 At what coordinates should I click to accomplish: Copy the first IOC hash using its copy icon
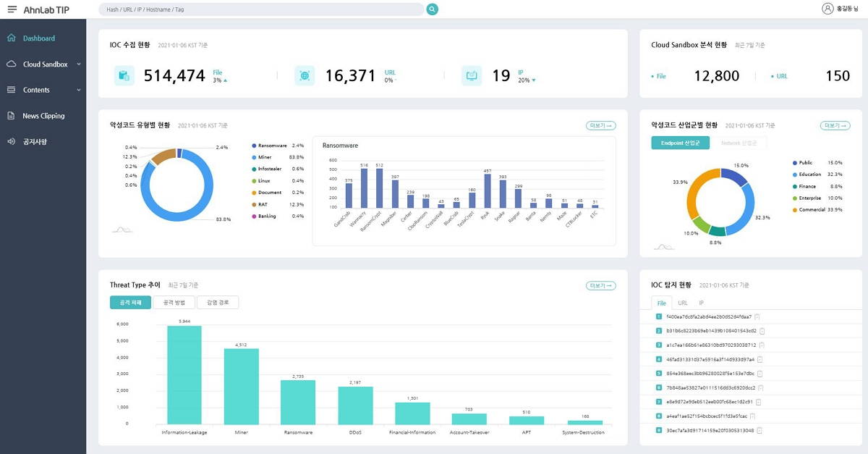coord(757,317)
